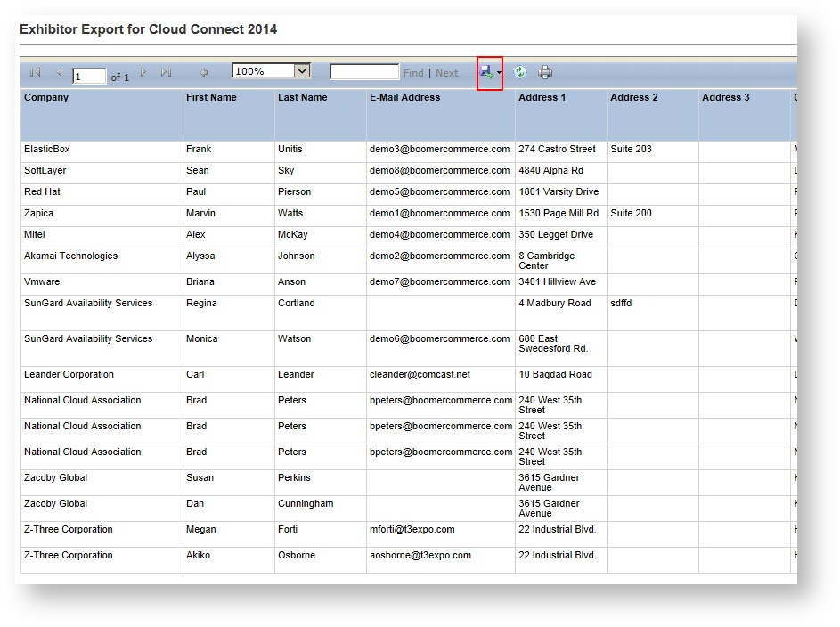Click inside the search text box
Screen dimensions: 840x627
[x=364, y=70]
